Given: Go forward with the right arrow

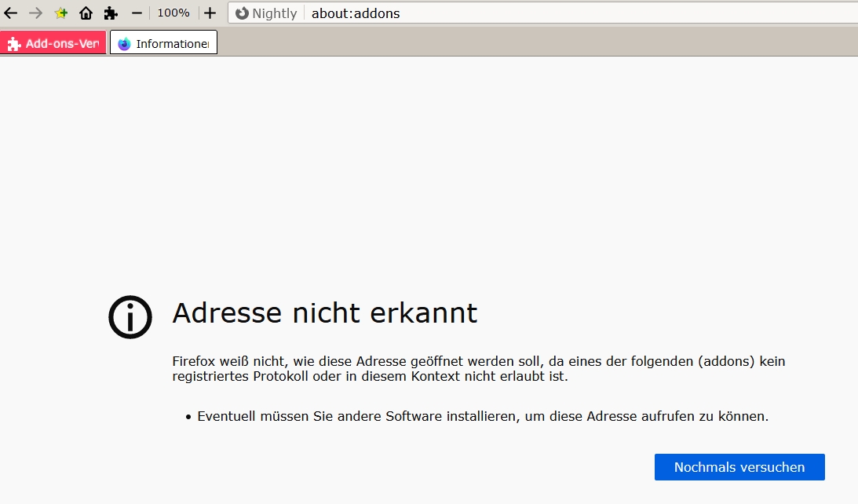Looking at the screenshot, I should tap(35, 13).
